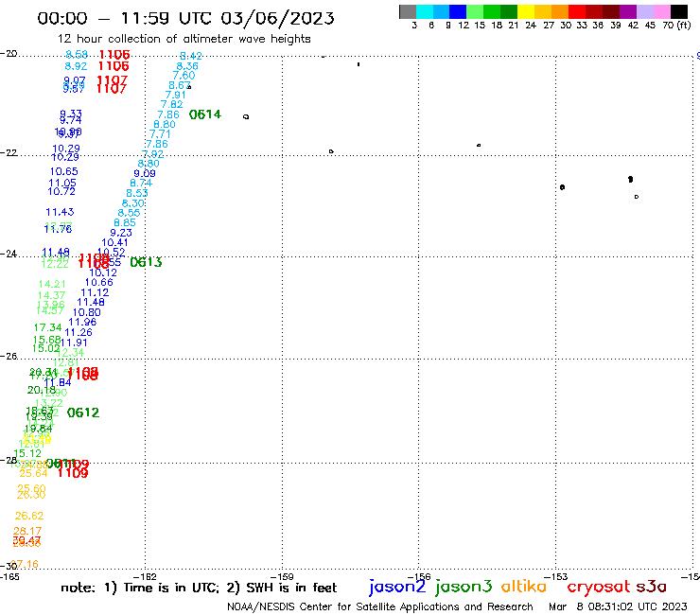Click the NOAA/NESDIS Center credit line
Viewport: 700px width, 615px height.
380,607
